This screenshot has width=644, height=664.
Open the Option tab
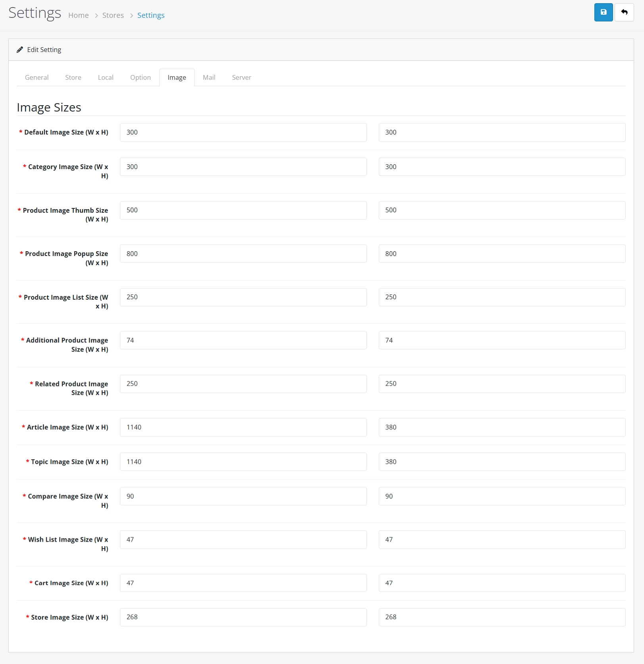point(141,77)
